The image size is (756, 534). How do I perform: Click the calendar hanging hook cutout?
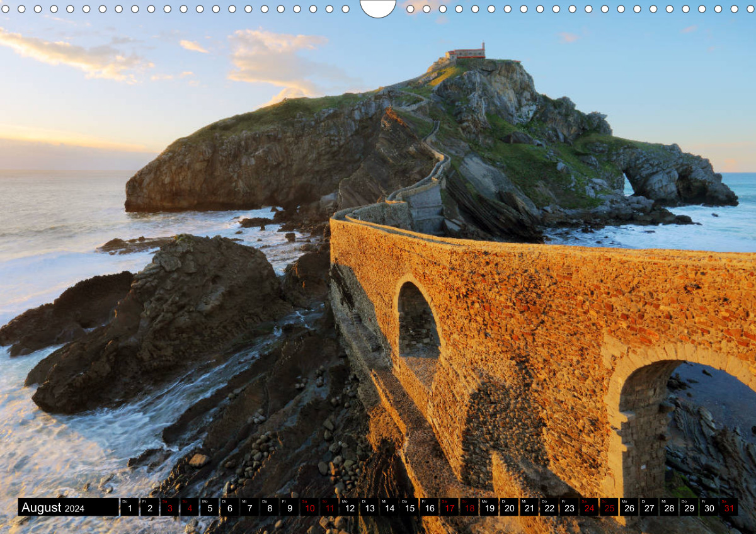[378, 8]
